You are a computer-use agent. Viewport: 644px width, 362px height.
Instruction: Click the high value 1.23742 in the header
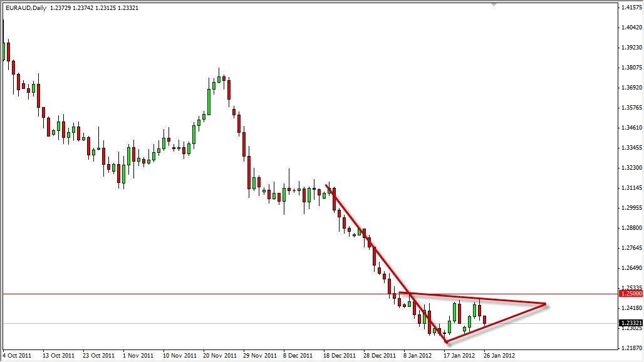point(83,8)
